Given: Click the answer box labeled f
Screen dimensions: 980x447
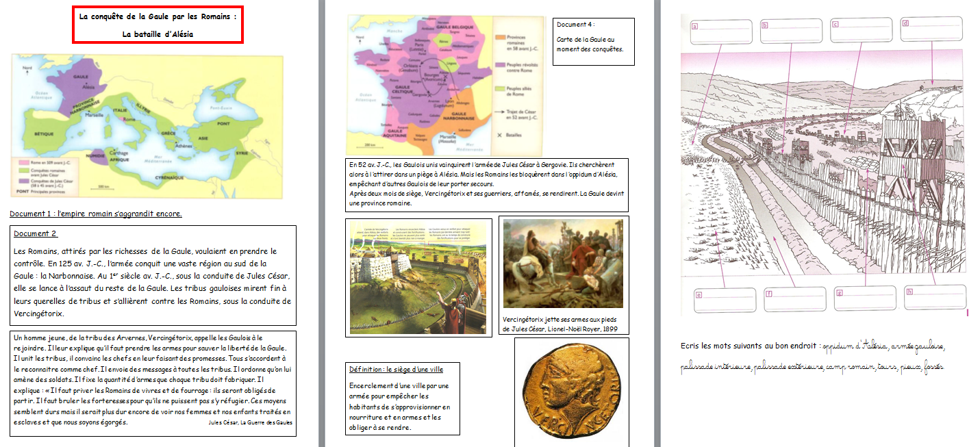Looking at the screenshot, I should pyautogui.click(x=795, y=299).
